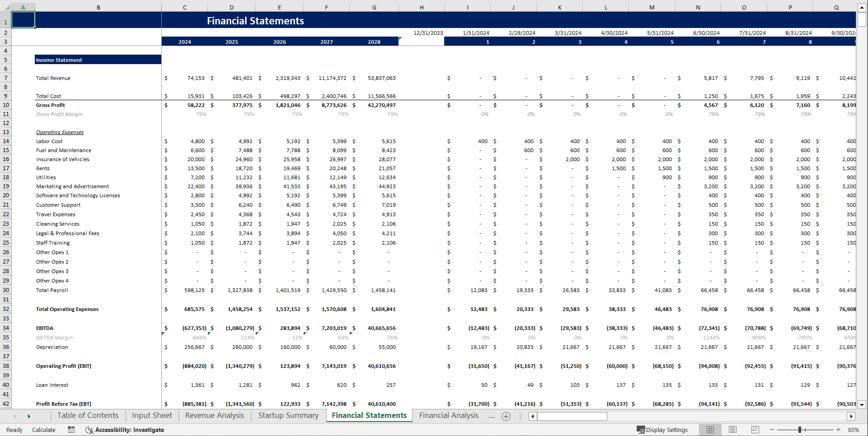Viewport: 868px width, 436px height.
Task: Start macro recording from the status bar icon
Action: tap(71, 429)
